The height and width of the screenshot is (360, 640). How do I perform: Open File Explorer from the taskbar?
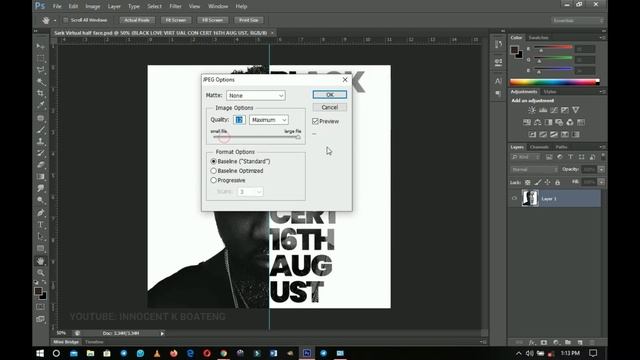click(91, 353)
